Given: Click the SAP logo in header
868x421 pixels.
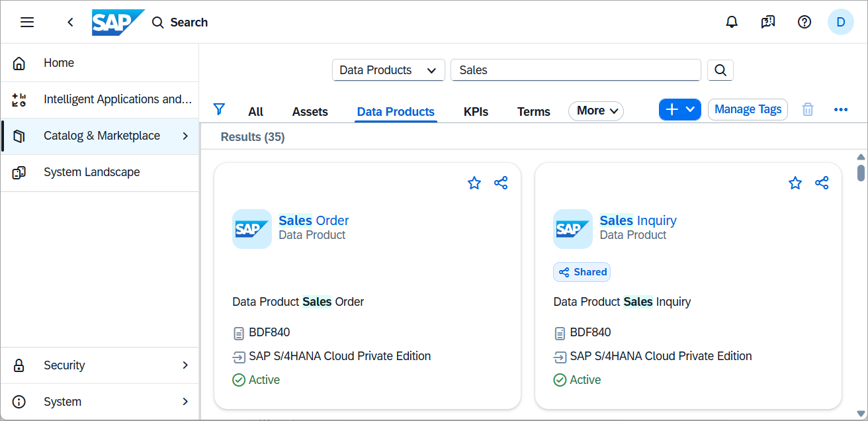Looking at the screenshot, I should coord(118,23).
